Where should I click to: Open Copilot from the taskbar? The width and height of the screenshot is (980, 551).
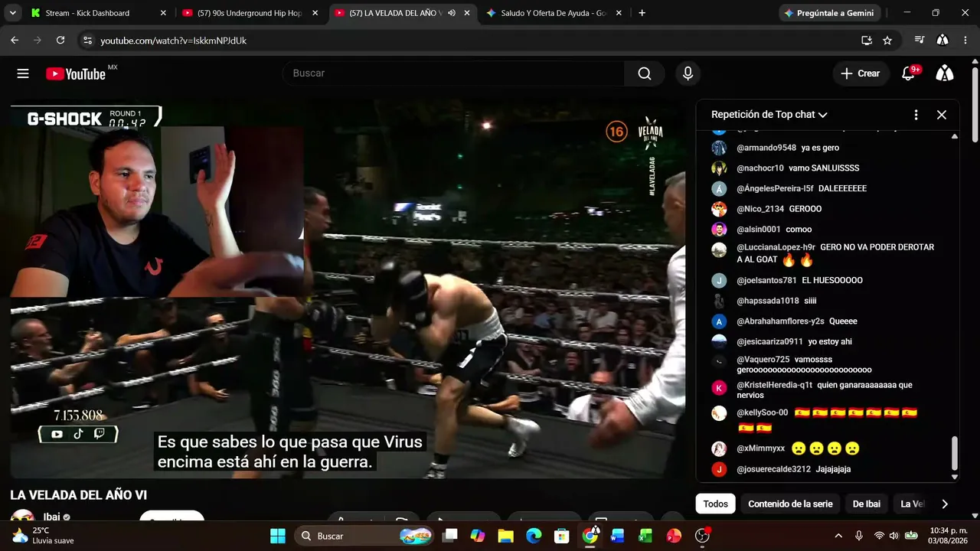(478, 536)
